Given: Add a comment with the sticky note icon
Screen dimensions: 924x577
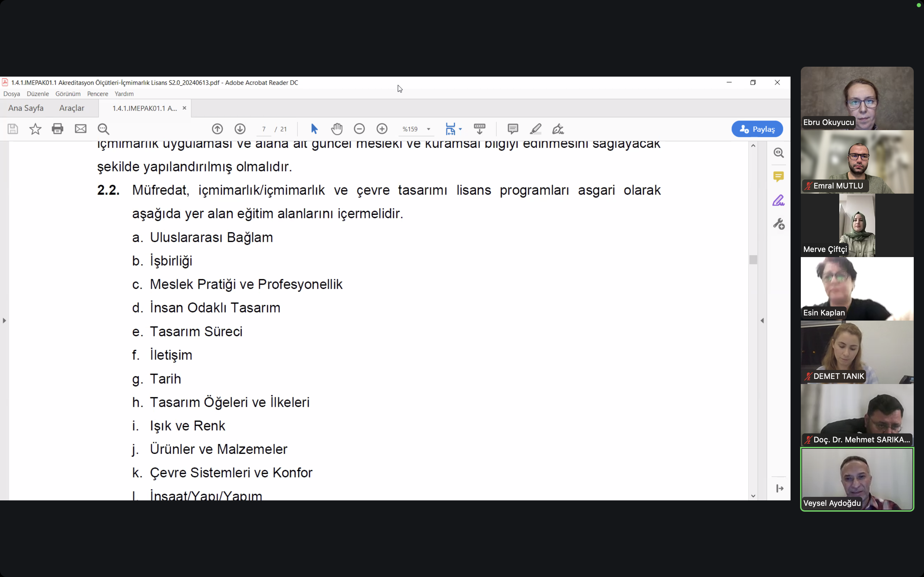Looking at the screenshot, I should [x=513, y=129].
